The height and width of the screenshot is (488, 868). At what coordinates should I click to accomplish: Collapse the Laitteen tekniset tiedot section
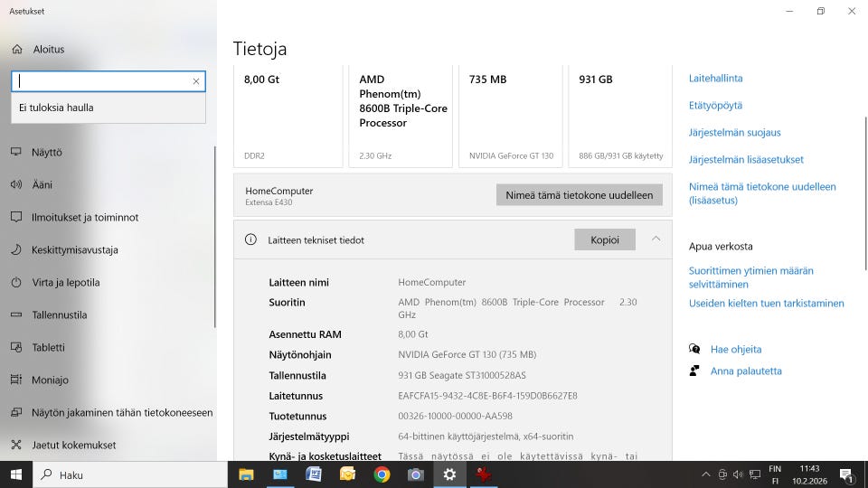tap(656, 239)
